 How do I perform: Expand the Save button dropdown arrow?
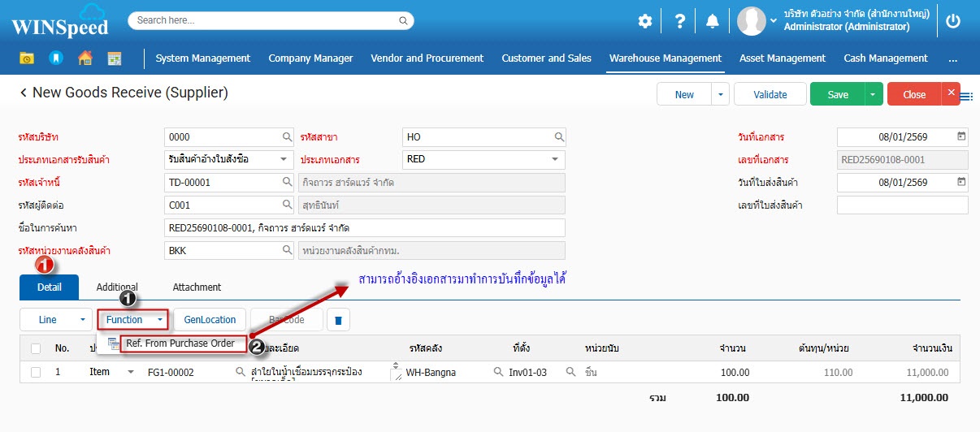tap(874, 94)
